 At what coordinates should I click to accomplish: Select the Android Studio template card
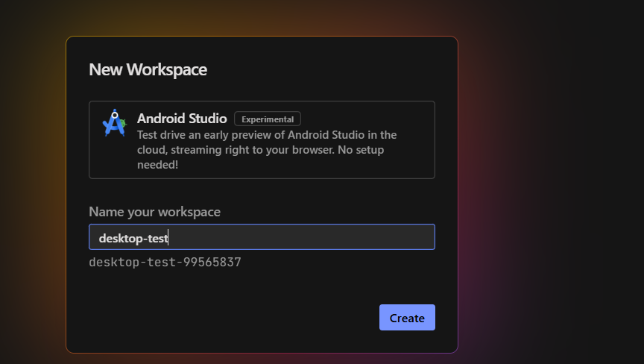coord(262,139)
